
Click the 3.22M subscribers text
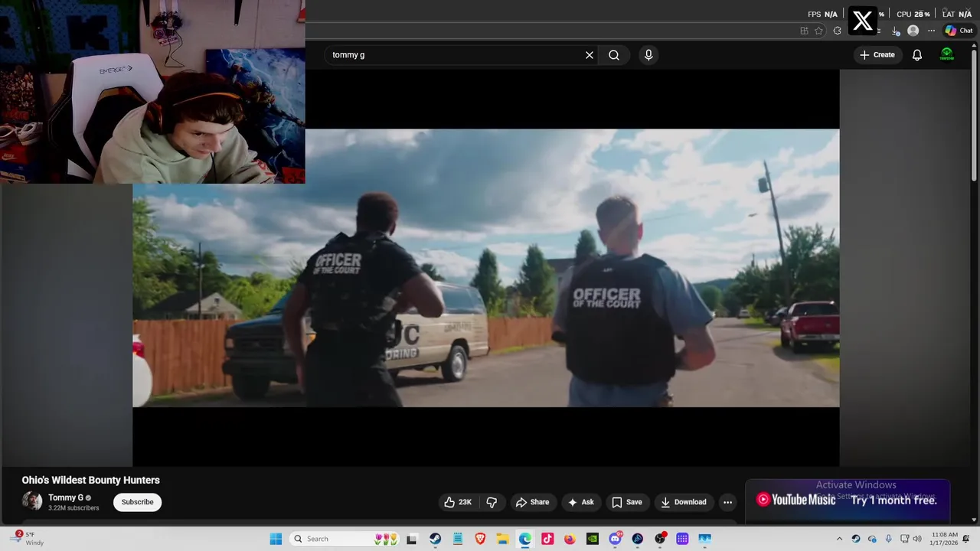click(73, 508)
